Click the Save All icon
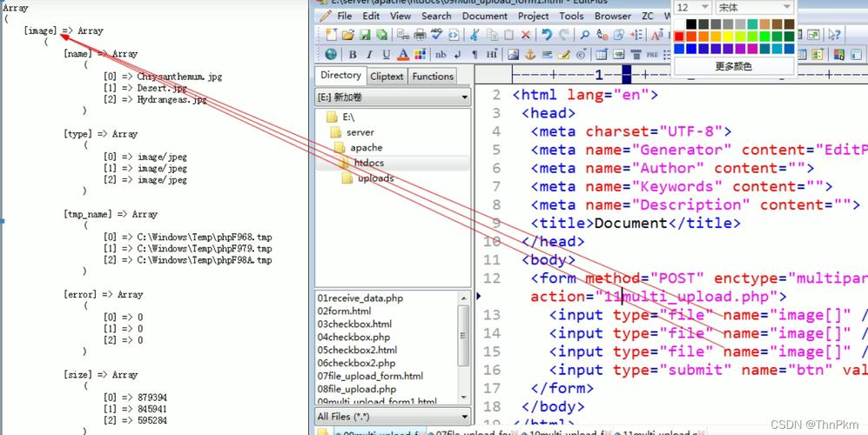 pyautogui.click(x=381, y=35)
